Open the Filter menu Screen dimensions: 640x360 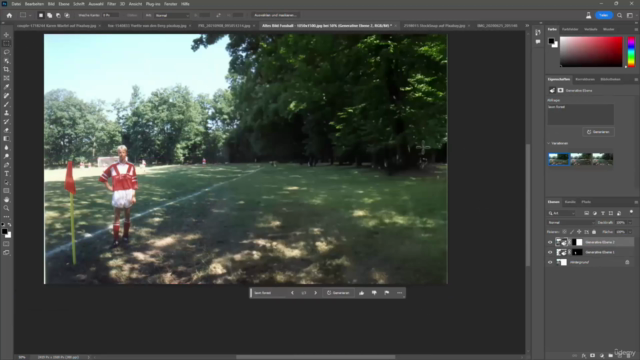[111, 4]
